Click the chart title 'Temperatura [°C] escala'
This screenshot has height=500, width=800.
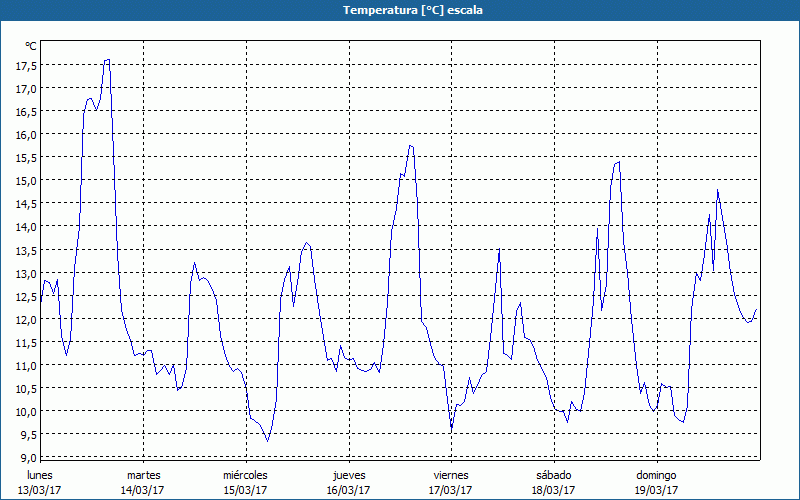(400, 10)
